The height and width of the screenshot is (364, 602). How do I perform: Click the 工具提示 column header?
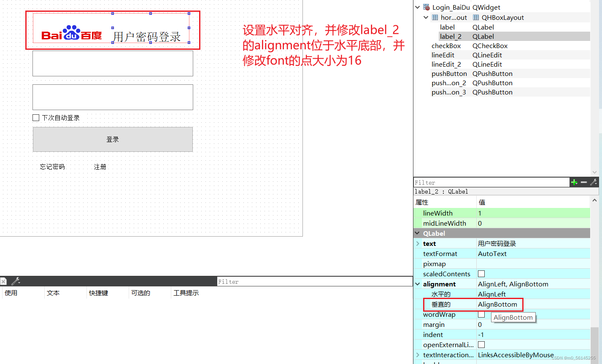click(186, 293)
